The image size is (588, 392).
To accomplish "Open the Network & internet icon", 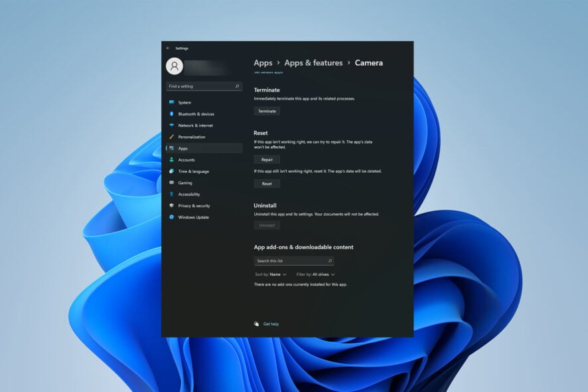I will [171, 125].
